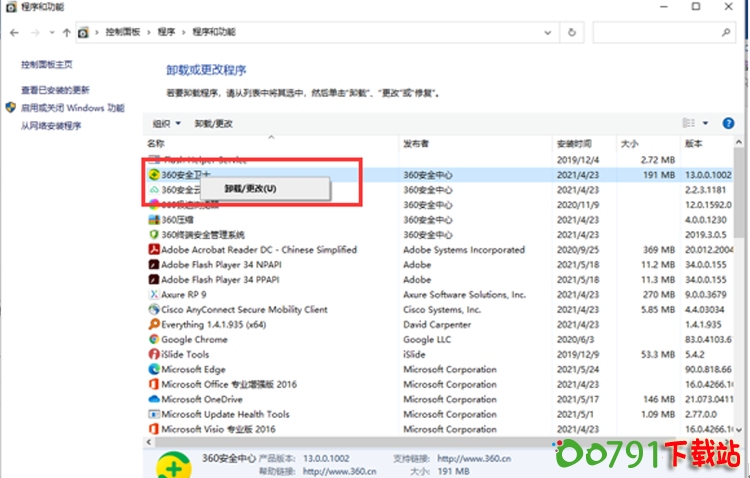Image resolution: width=750 pixels, height=478 pixels.
Task: Click the 卸载/更改 toolbar button
Action: pyautogui.click(x=213, y=123)
